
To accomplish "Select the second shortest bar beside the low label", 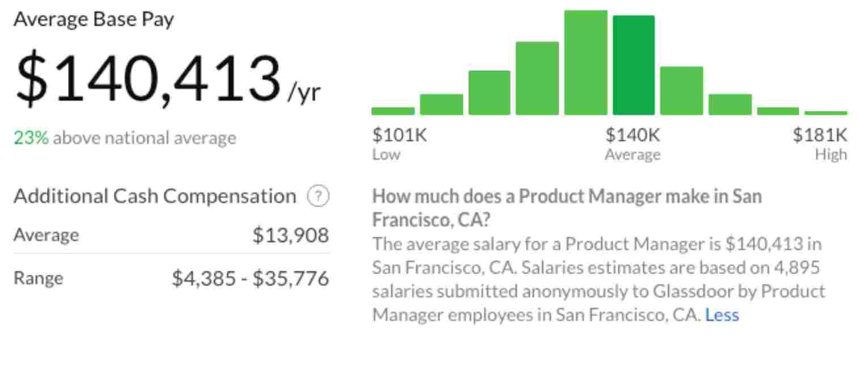I will (441, 104).
